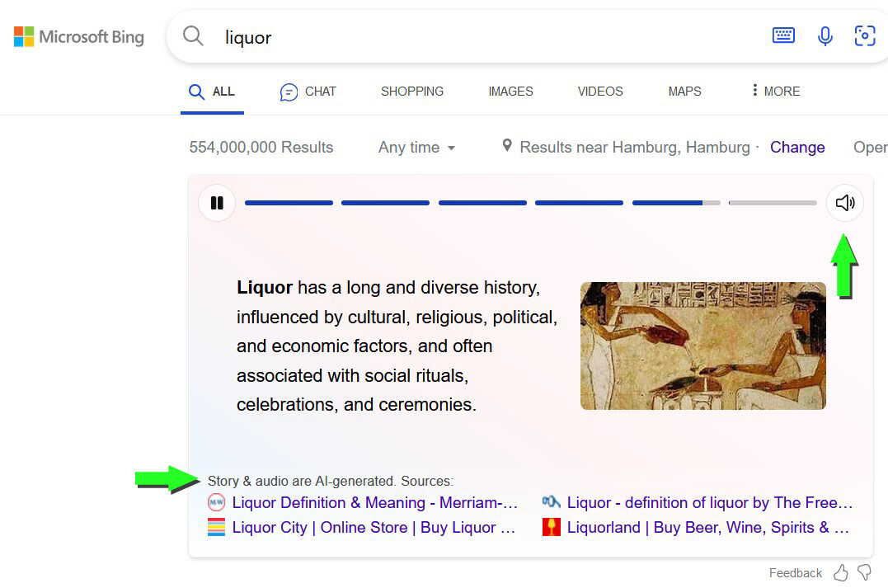Image resolution: width=888 pixels, height=588 pixels.
Task: Click the 554,000,000 Results text
Action: [x=261, y=148]
